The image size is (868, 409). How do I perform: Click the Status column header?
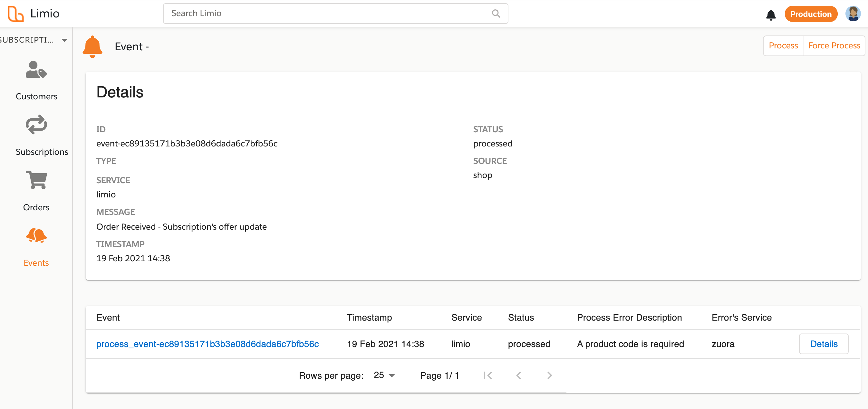tap(521, 317)
